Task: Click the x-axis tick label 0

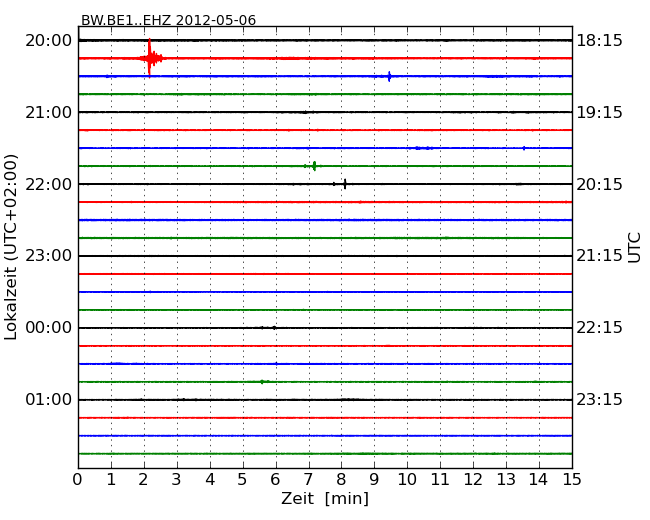Action: point(78,479)
